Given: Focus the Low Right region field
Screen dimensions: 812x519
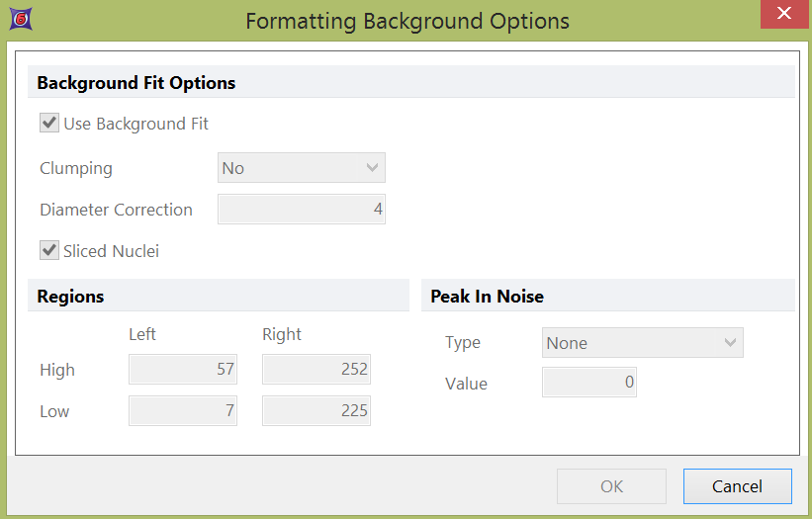Looking at the screenshot, I should (316, 411).
